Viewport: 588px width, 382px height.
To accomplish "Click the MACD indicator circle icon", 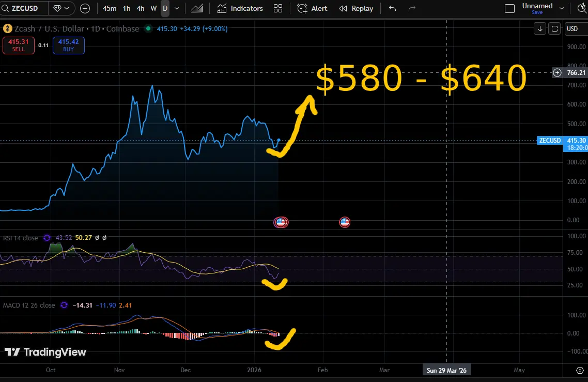I will 64,305.
